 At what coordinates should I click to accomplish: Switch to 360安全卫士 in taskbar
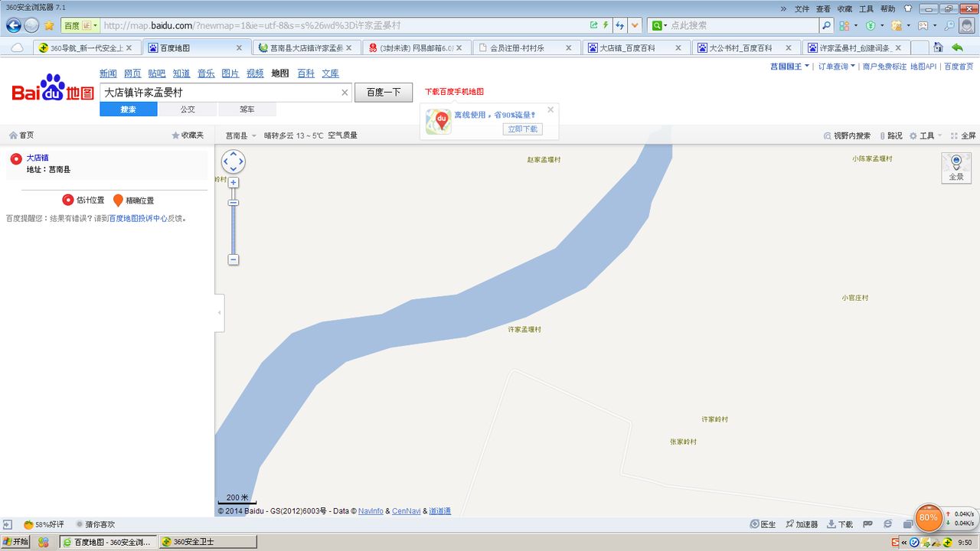207,542
